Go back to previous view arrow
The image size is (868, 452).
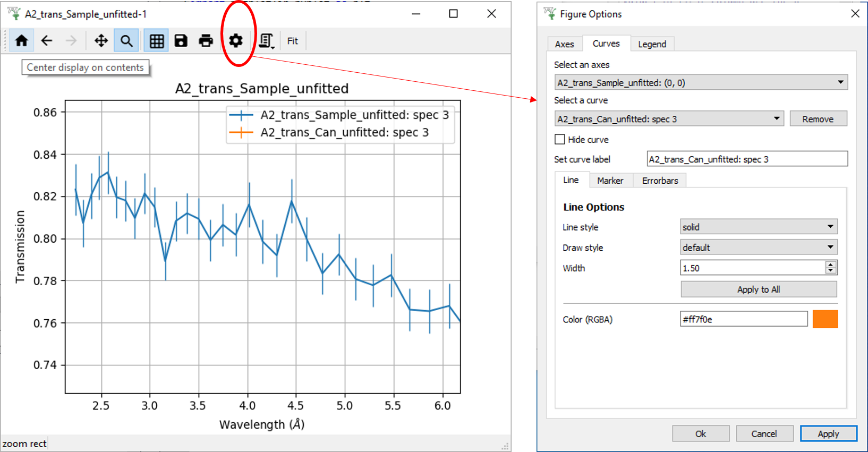pyautogui.click(x=47, y=41)
